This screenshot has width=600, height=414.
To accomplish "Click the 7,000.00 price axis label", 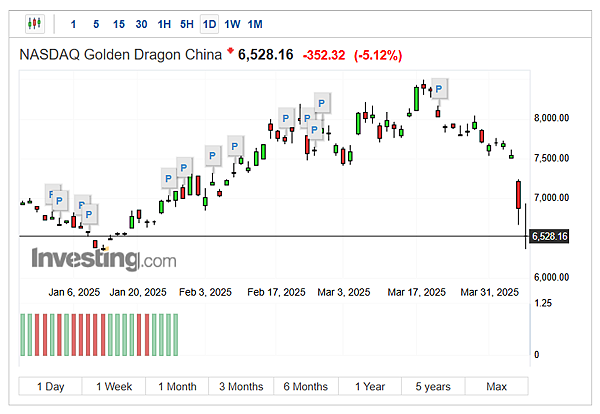I will 551,198.
